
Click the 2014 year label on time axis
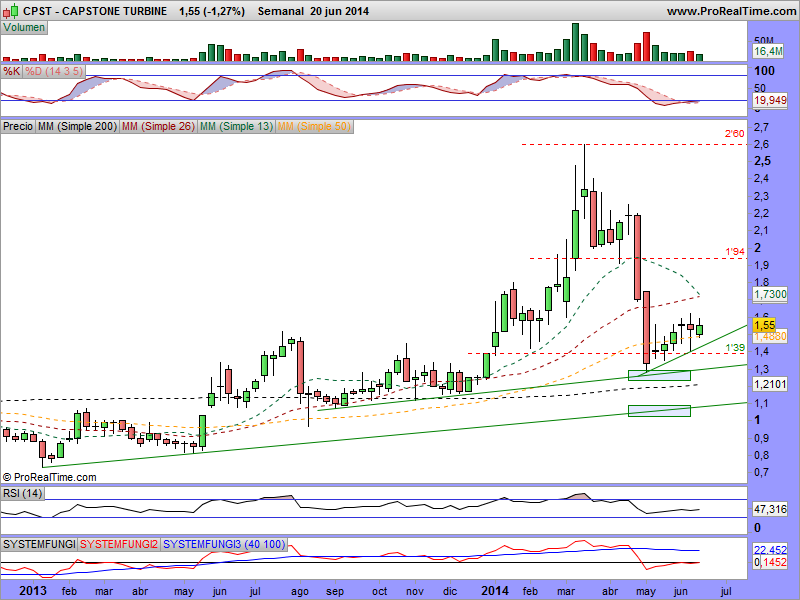(495, 591)
